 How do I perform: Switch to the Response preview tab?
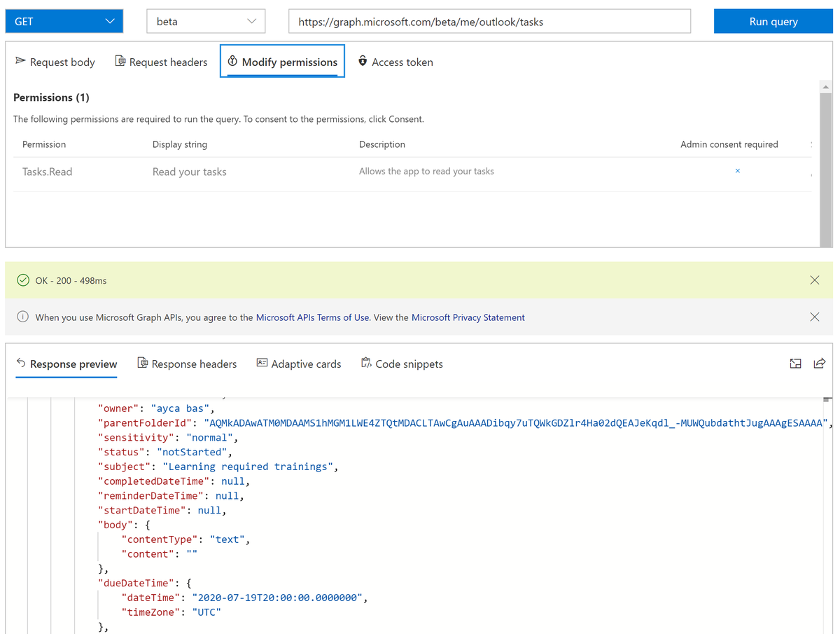(x=66, y=364)
